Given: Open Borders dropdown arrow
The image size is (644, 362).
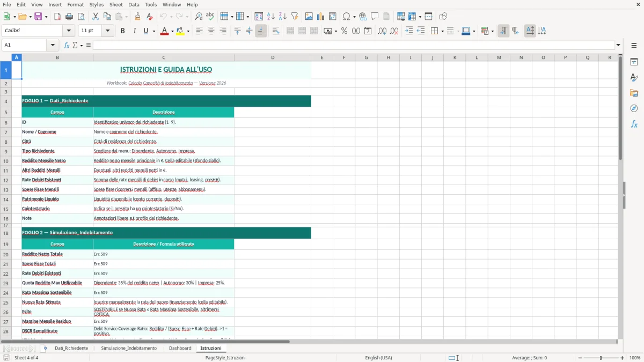Looking at the screenshot, I should point(442,31).
